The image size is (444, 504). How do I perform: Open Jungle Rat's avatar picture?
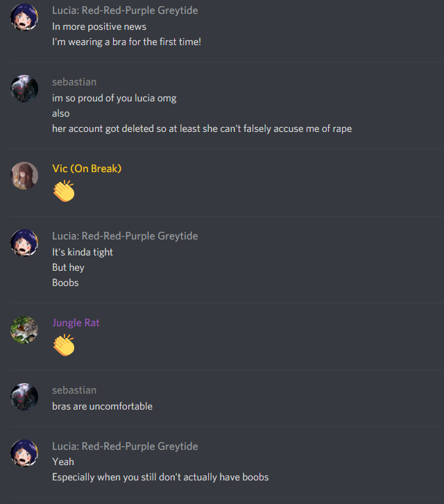point(24,330)
